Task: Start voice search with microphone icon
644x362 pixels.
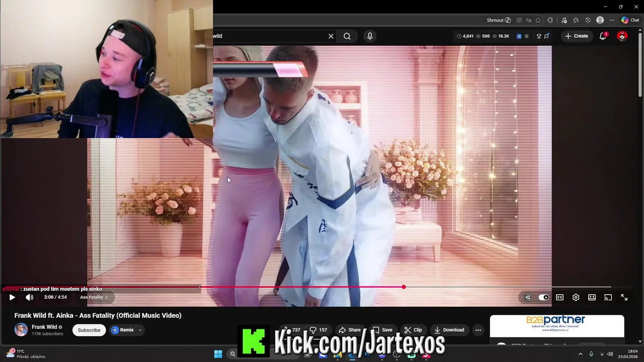Action: pos(370,36)
